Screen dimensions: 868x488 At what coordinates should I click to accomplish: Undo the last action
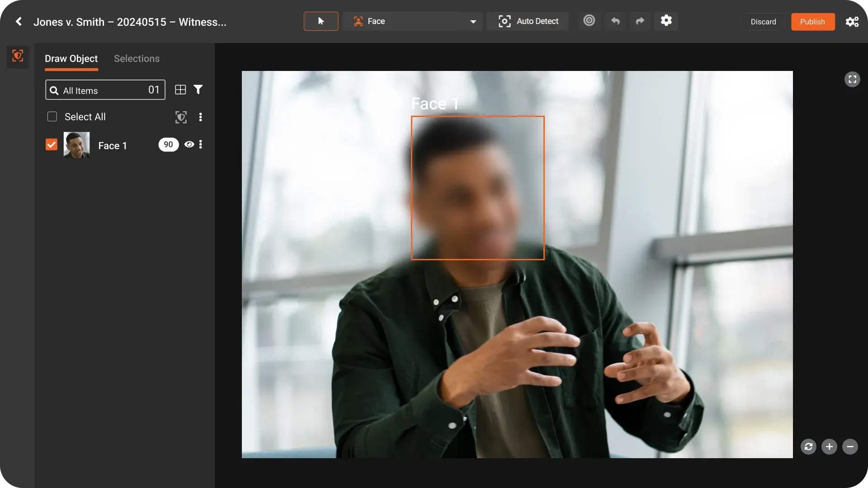pyautogui.click(x=615, y=21)
